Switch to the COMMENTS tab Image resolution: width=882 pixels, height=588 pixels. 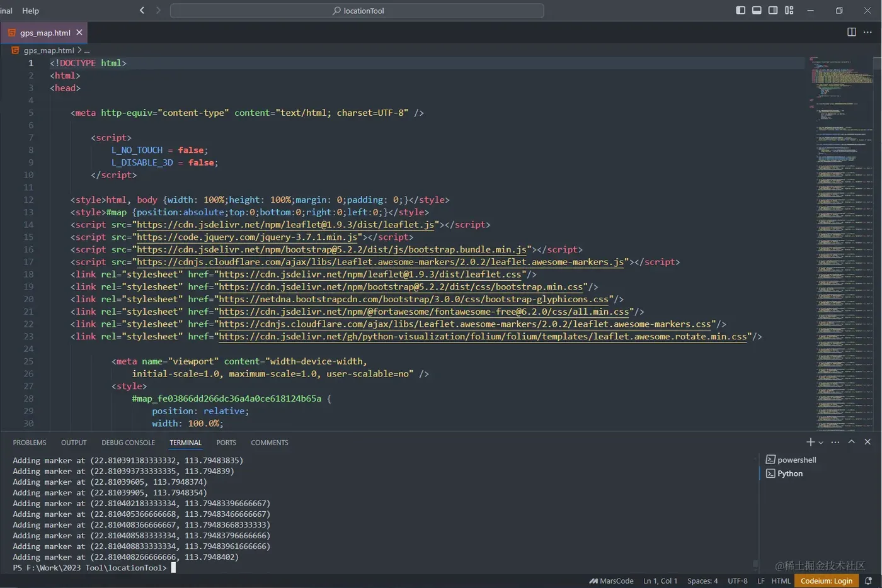click(x=270, y=443)
